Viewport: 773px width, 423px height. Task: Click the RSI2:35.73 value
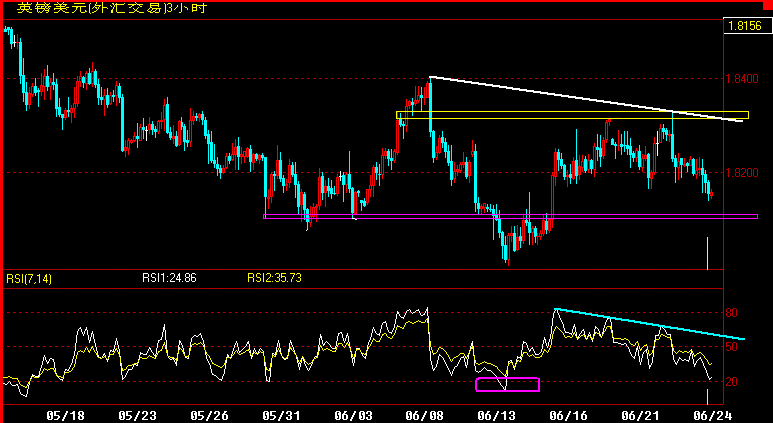274,278
